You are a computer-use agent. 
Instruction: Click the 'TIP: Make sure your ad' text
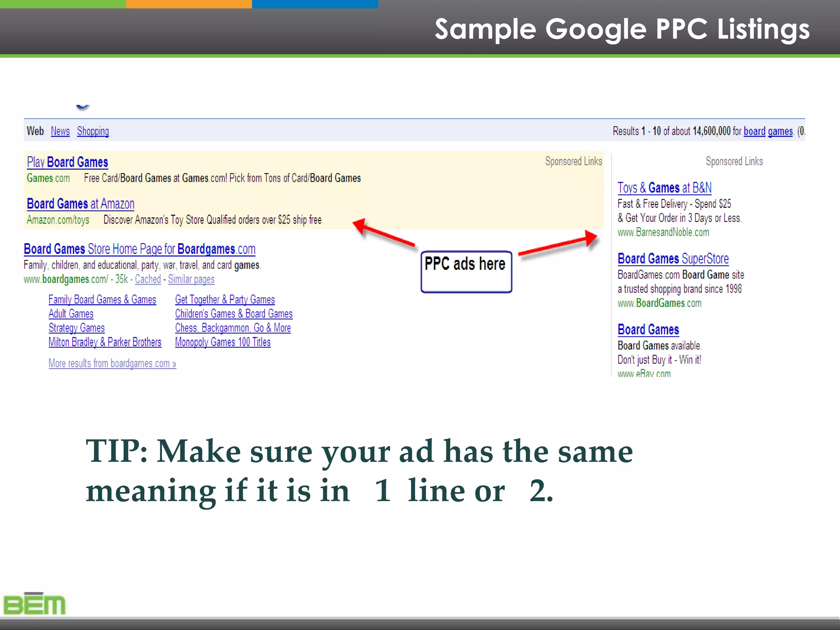(x=260, y=451)
